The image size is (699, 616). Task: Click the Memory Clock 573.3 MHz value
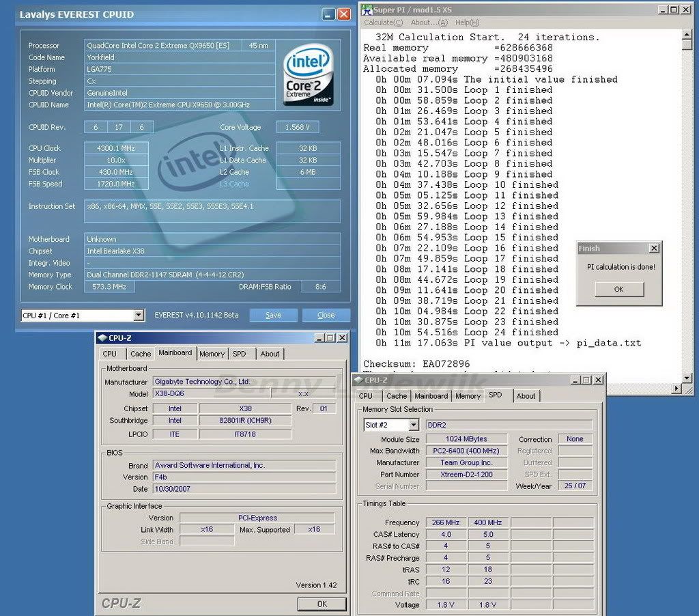pyautogui.click(x=109, y=287)
